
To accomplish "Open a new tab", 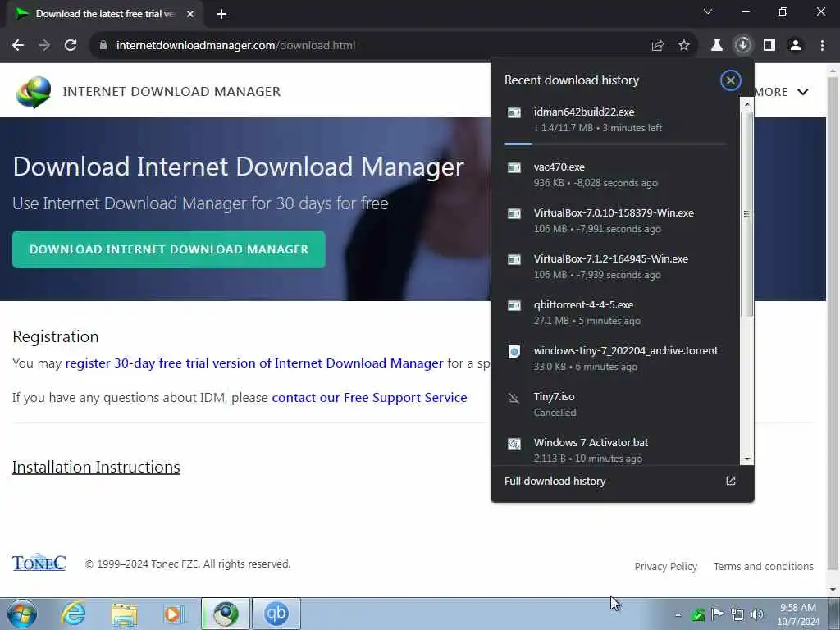I will [221, 14].
